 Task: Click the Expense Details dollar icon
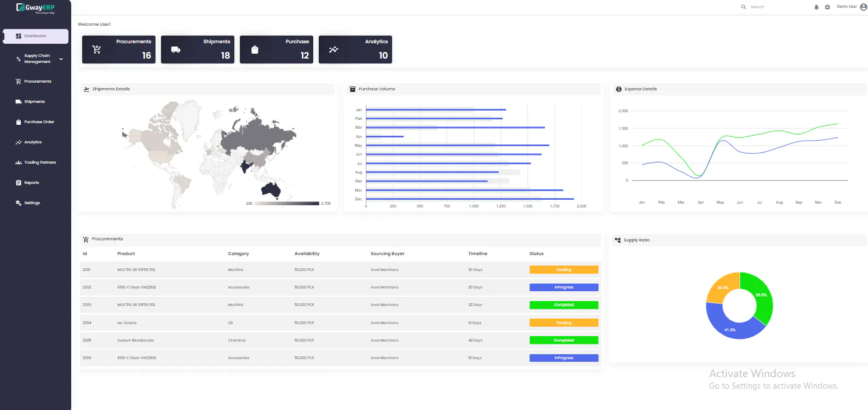[x=619, y=89]
